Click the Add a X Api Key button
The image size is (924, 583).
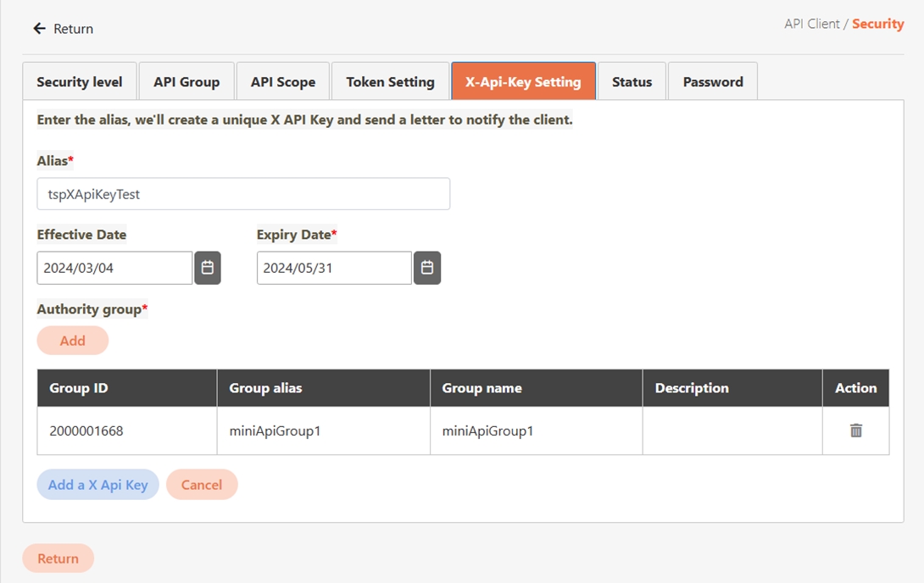[97, 485]
